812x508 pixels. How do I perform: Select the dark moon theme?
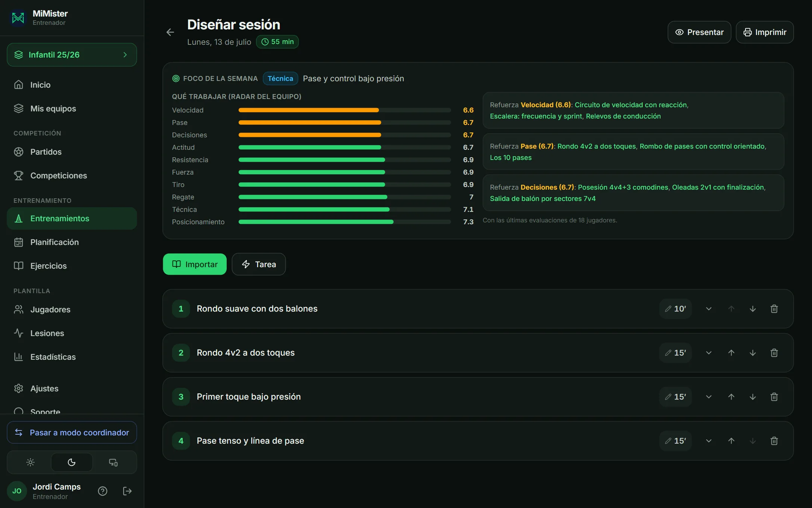[72, 462]
